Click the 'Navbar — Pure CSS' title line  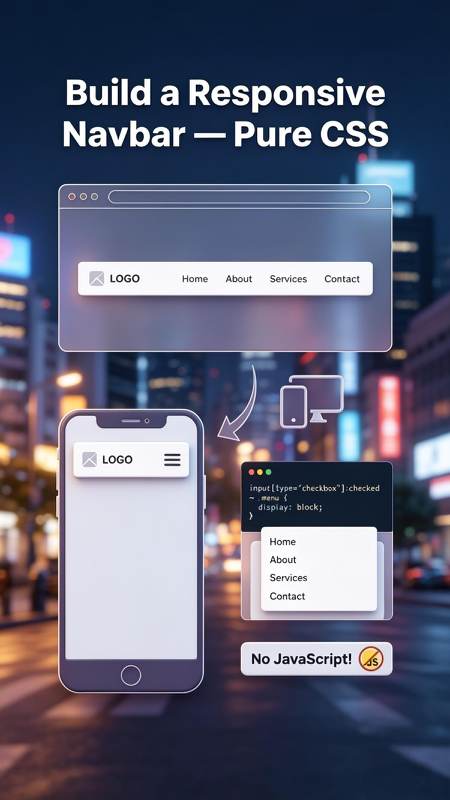pyautogui.click(x=225, y=134)
